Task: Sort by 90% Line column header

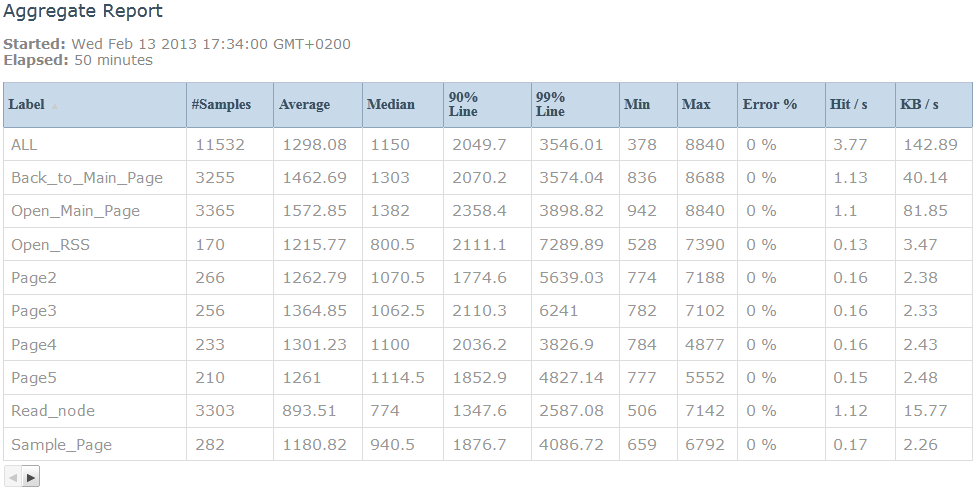Action: point(487,105)
